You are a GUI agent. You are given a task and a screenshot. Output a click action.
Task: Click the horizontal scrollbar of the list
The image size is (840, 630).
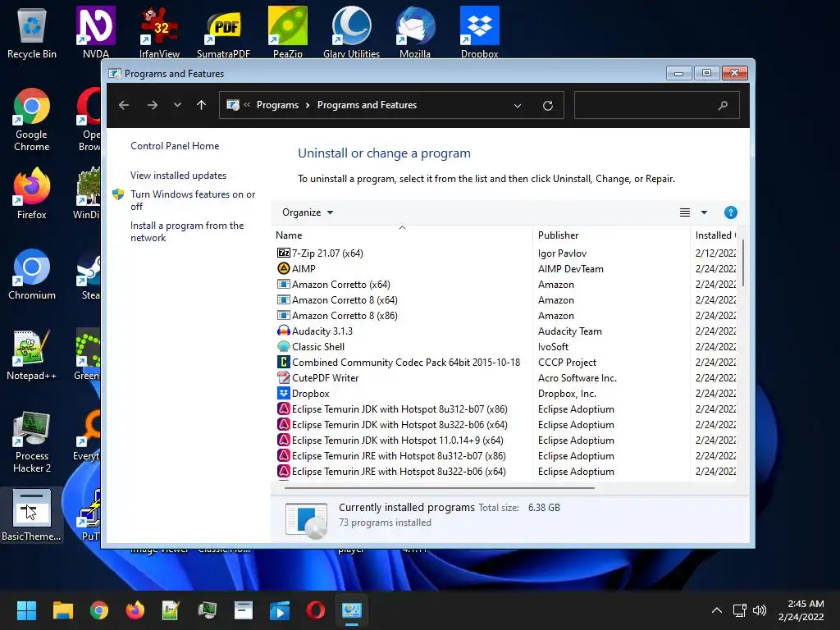pos(440,488)
